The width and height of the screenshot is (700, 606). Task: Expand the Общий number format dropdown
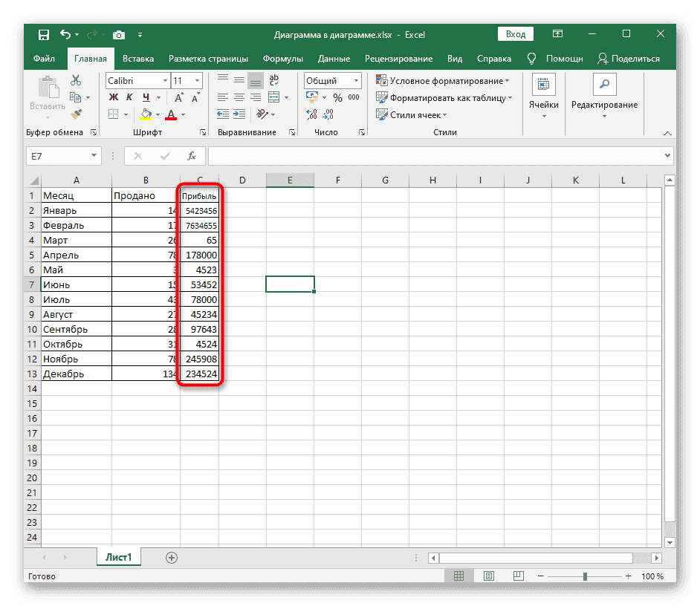(357, 80)
